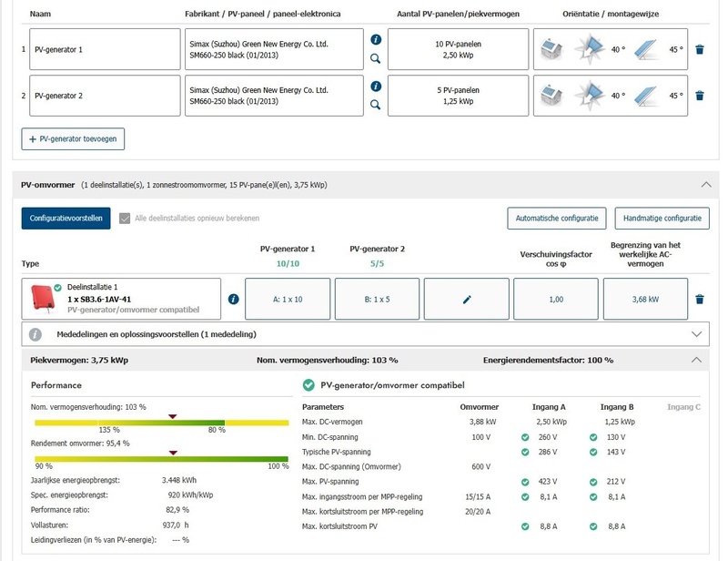Screen dimensions: 728x561
Task: Click Configuratievoorstellen button
Action: pos(66,219)
